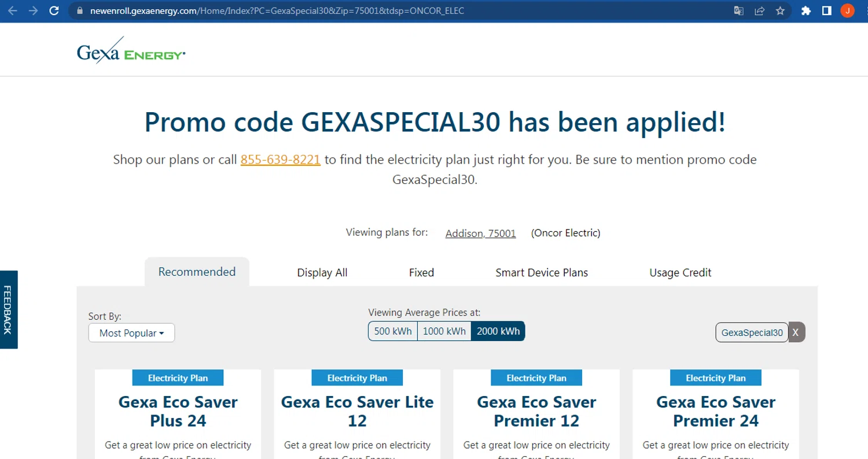Bookmark this page with the star icon

pos(780,10)
